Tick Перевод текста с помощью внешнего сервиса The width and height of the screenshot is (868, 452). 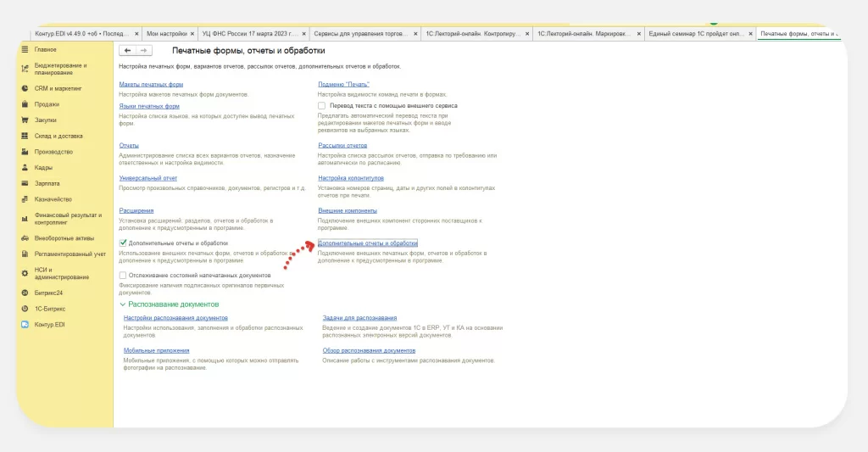click(x=322, y=106)
